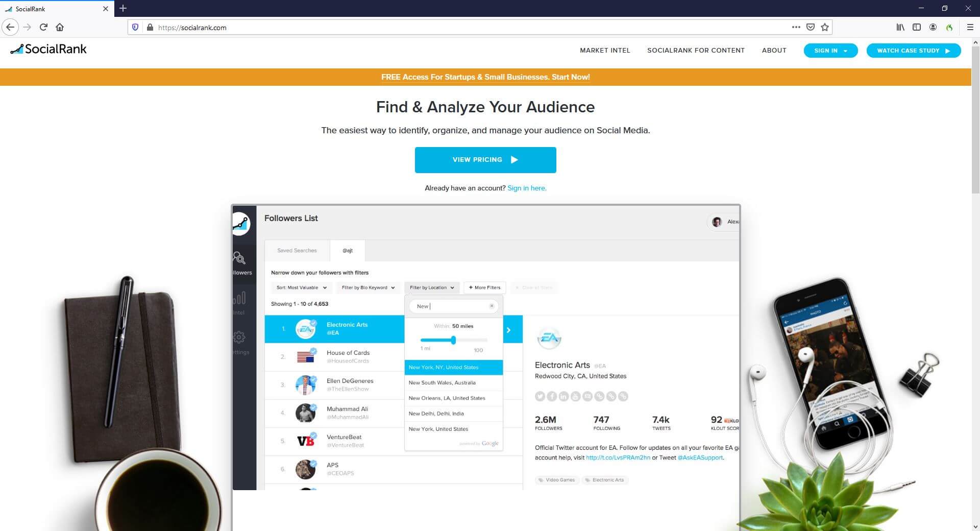
Task: Click the View Pricing button
Action: pos(485,160)
